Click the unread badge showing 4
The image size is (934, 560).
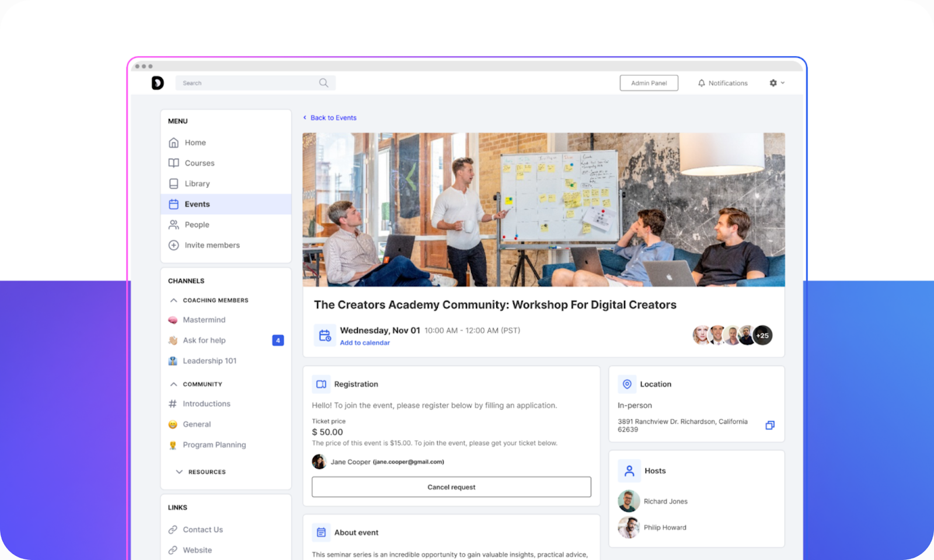[278, 340]
